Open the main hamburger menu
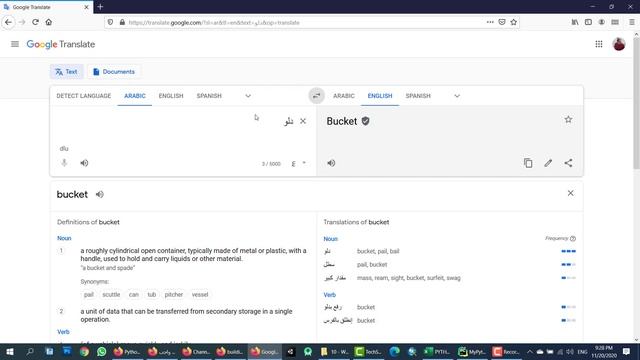The height and width of the screenshot is (360, 640). (x=15, y=44)
